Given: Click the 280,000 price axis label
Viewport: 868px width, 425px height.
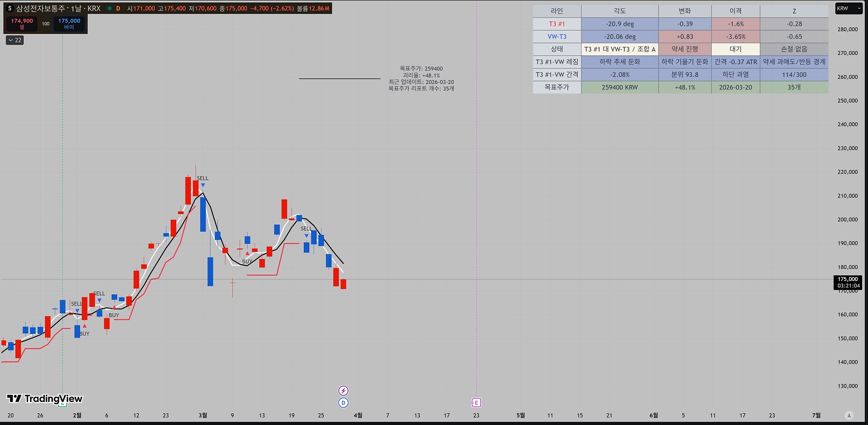Looking at the screenshot, I should click(848, 29).
